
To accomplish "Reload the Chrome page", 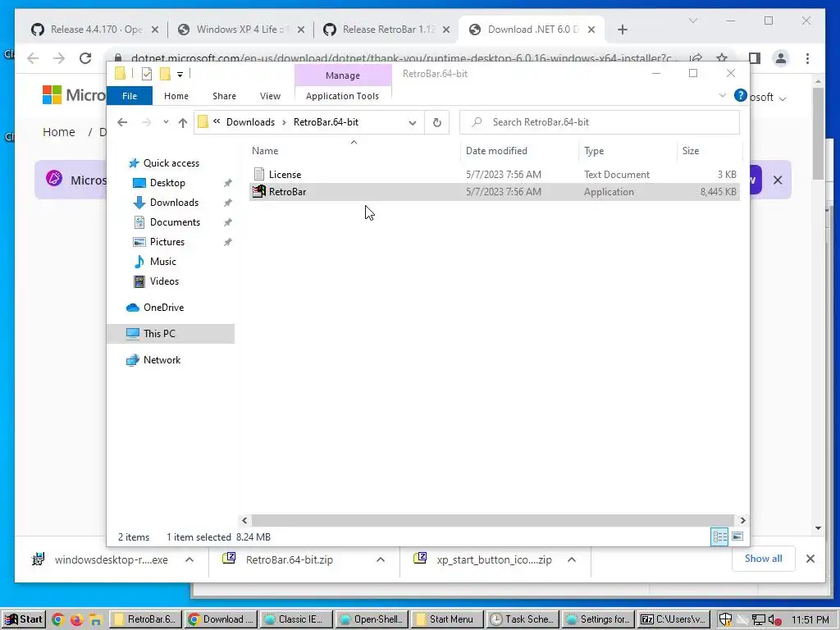I will 85,58.
